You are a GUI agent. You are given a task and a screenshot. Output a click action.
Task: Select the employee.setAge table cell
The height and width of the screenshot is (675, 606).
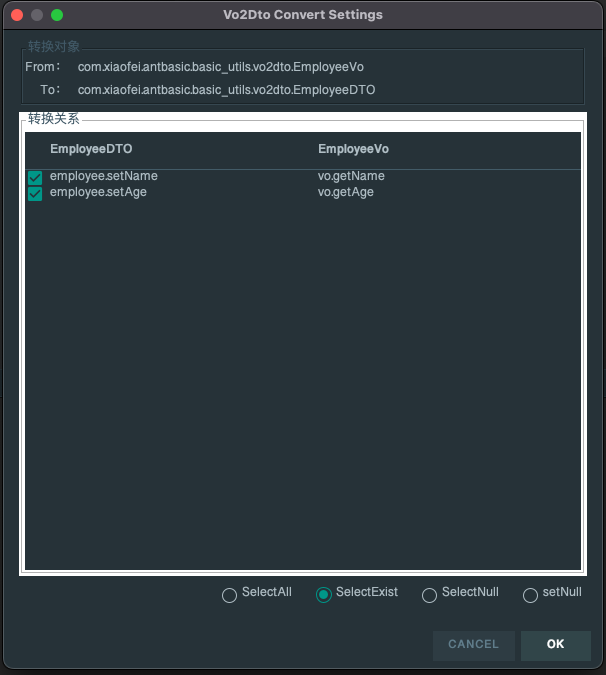tap(98, 192)
